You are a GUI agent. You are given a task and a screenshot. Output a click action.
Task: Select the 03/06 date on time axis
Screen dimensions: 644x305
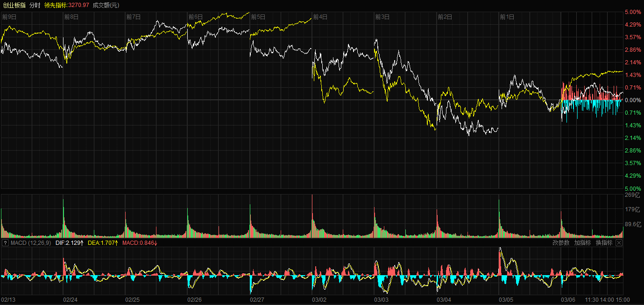(x=568, y=300)
